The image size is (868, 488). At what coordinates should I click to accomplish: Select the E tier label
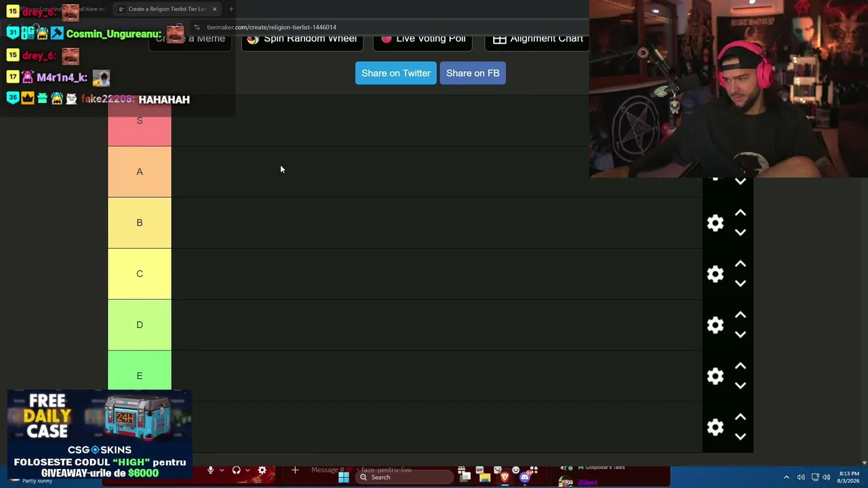(140, 371)
